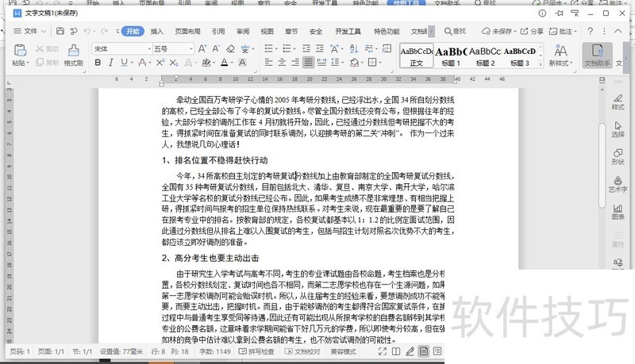Screen dimensions: 635x364
Task: Align the paragraph text left
Action: 268,63
